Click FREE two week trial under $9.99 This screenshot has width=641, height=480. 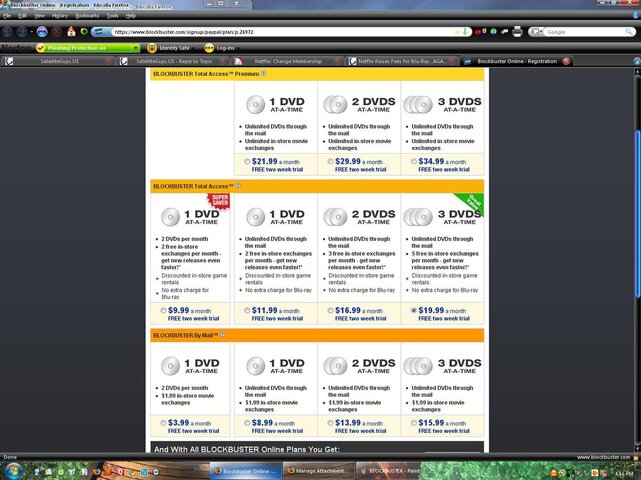[193, 319]
